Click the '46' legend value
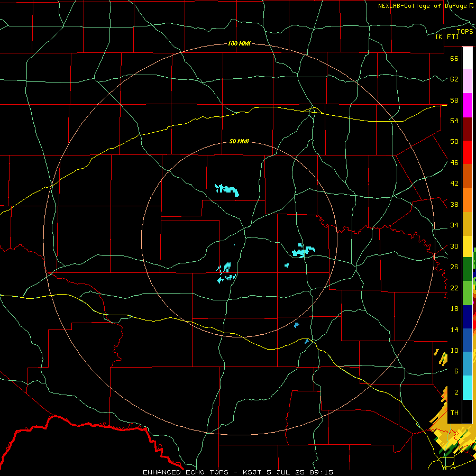 pos(454,163)
